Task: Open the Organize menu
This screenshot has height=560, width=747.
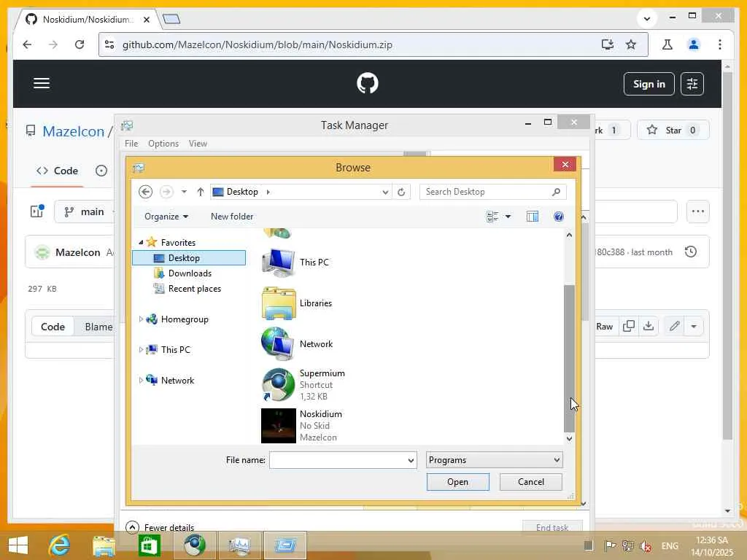Action: 166,217
